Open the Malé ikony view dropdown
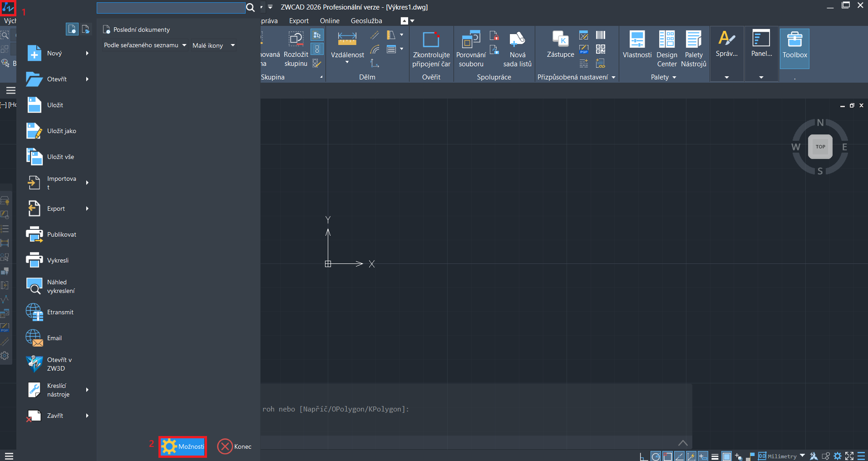 point(213,45)
